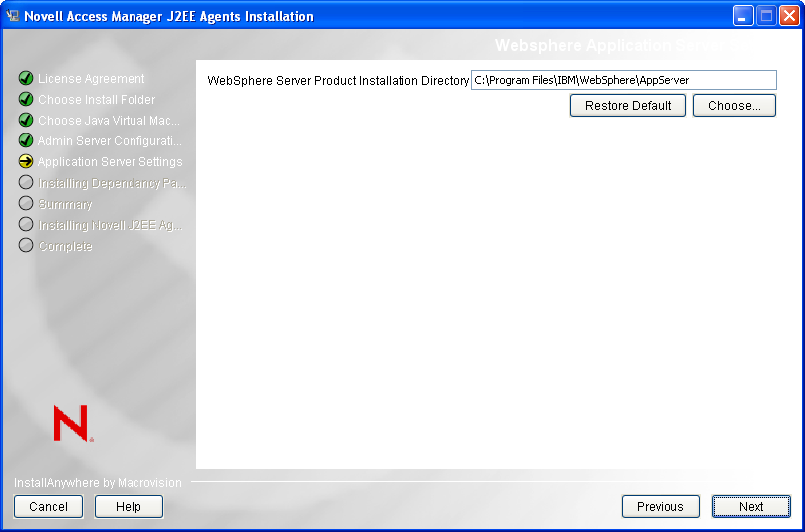This screenshot has width=805, height=532.
Task: Click the Next button
Action: [x=751, y=507]
